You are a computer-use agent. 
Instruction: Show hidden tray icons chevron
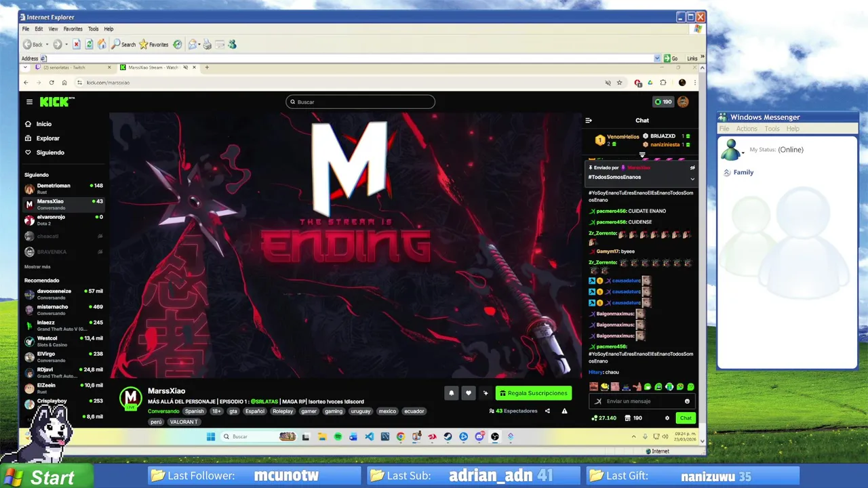pos(635,436)
